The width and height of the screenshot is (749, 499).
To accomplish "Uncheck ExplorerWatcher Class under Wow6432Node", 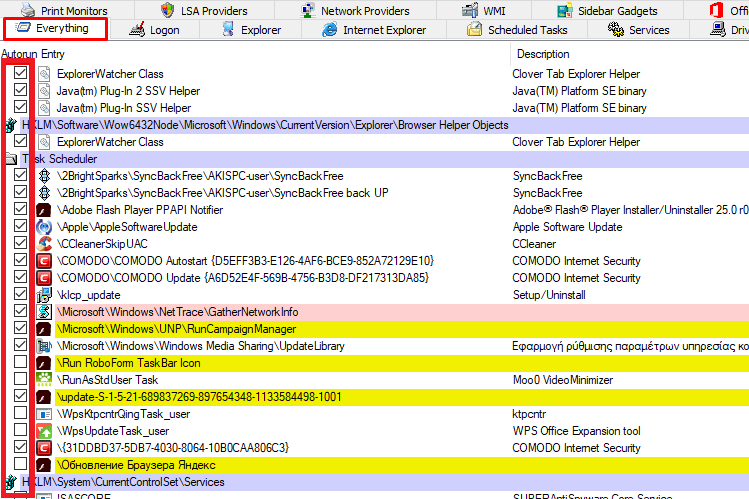I will click(x=21, y=141).
